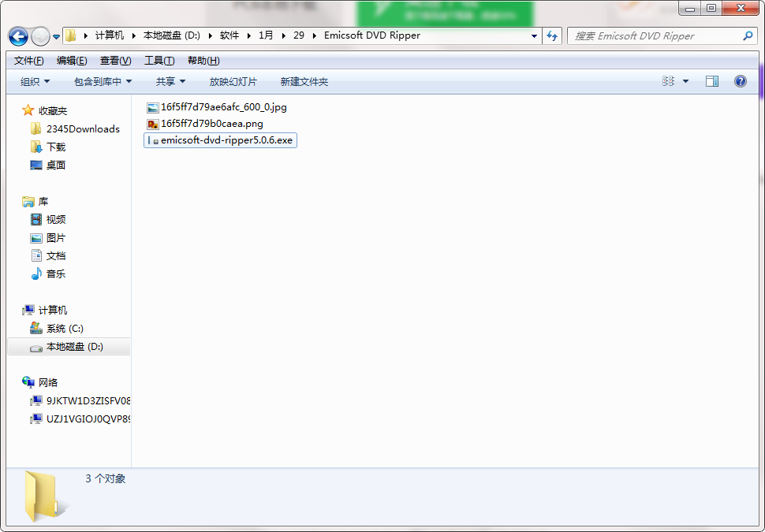This screenshot has width=765, height=532.
Task: Open the 工具(T) menu
Action: point(159,61)
